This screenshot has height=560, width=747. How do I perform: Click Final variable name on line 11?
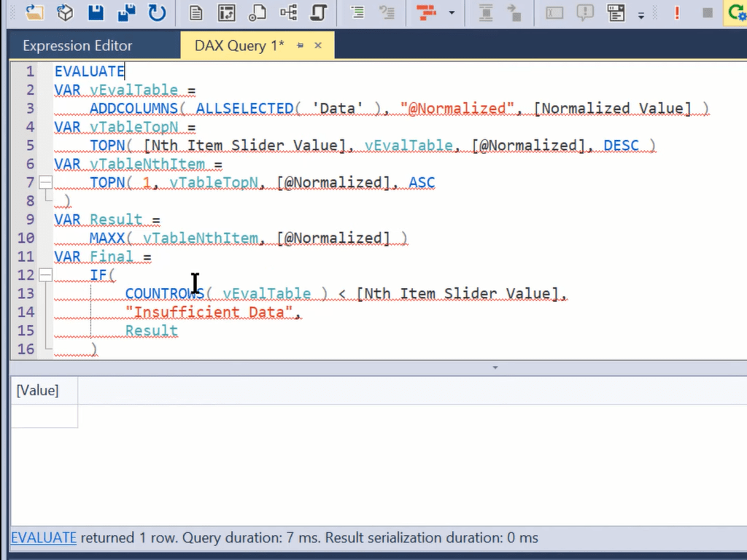[x=112, y=257]
